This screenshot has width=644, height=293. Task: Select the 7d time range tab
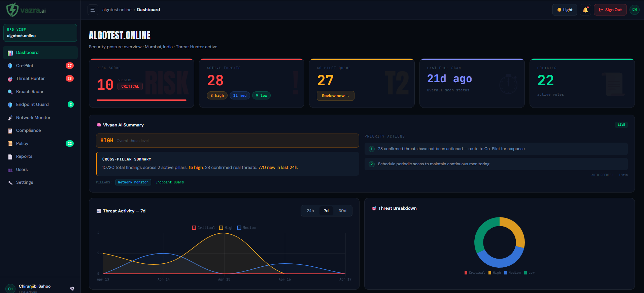click(326, 211)
